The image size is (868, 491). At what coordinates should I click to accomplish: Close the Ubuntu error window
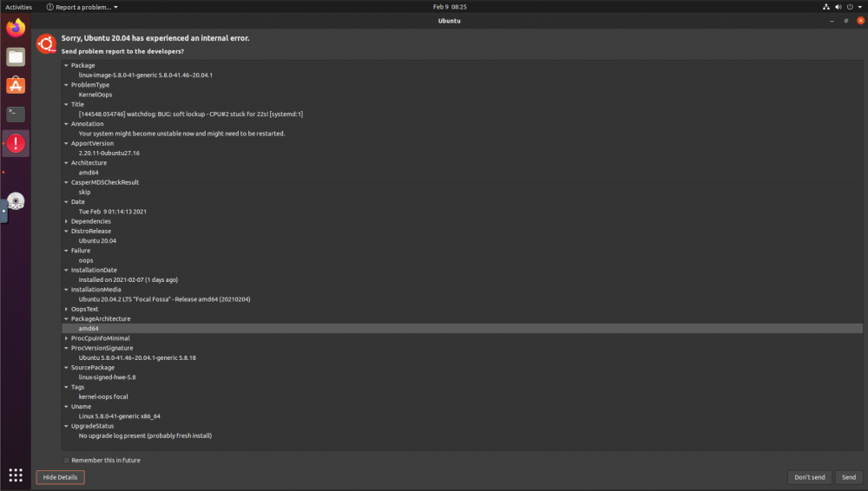pos(860,21)
